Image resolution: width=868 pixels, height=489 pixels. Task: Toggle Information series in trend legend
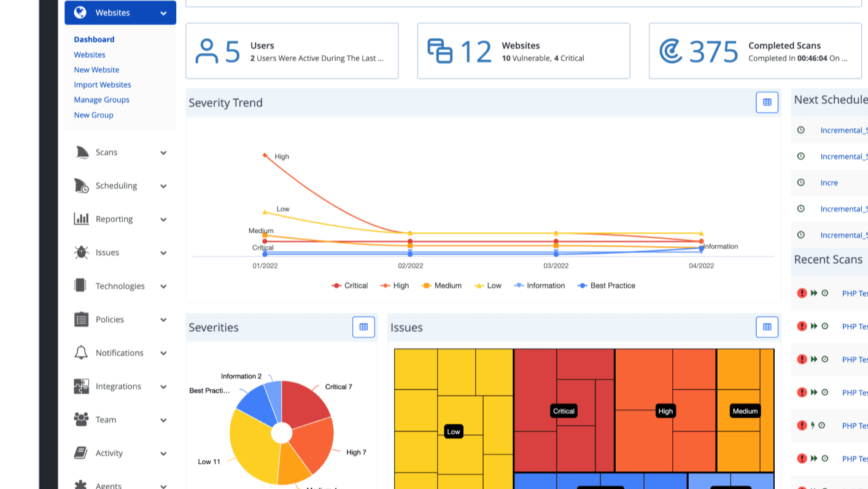coord(539,286)
